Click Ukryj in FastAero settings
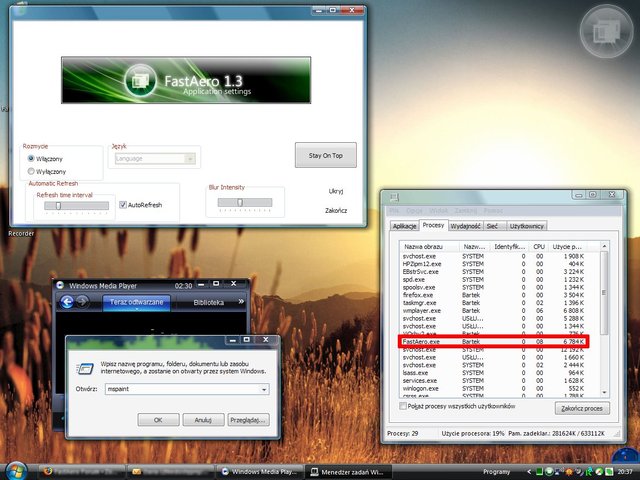 [x=336, y=191]
